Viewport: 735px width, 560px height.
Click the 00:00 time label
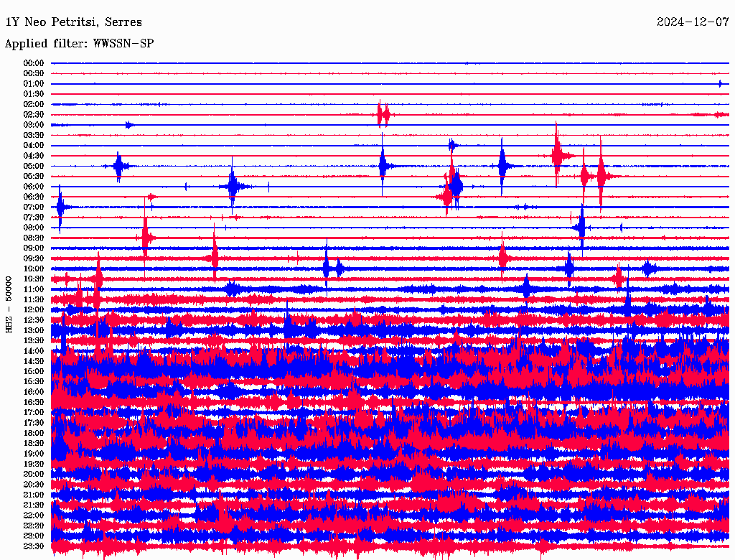point(34,63)
